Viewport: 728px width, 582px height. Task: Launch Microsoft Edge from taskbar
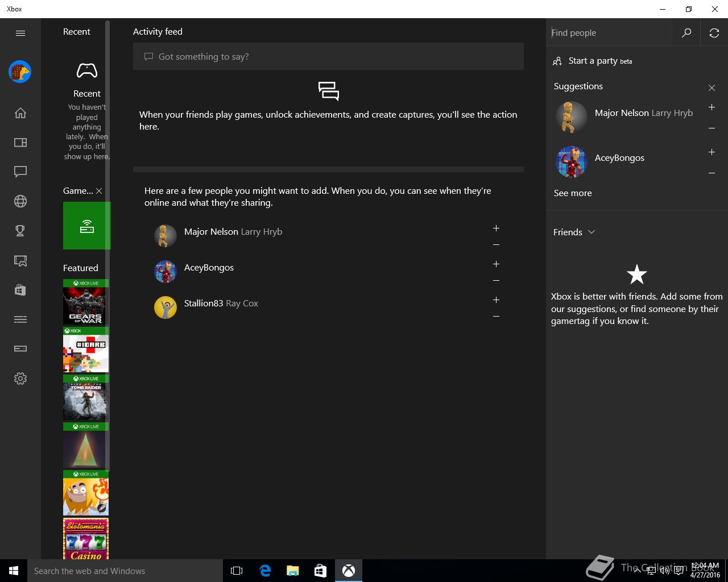pyautogui.click(x=265, y=571)
